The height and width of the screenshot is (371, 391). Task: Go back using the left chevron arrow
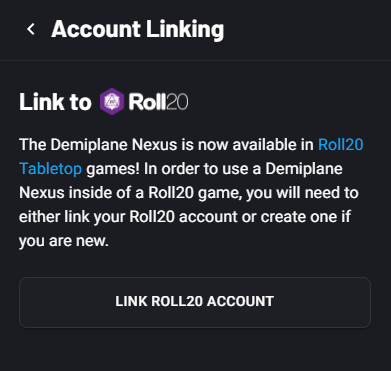[31, 29]
